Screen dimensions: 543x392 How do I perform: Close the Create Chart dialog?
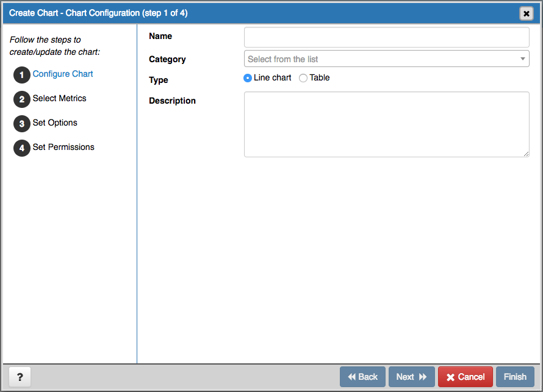[526, 13]
